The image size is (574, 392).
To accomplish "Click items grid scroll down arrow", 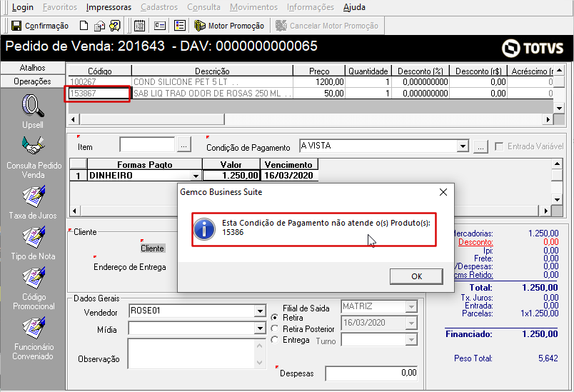I will click(x=559, y=108).
